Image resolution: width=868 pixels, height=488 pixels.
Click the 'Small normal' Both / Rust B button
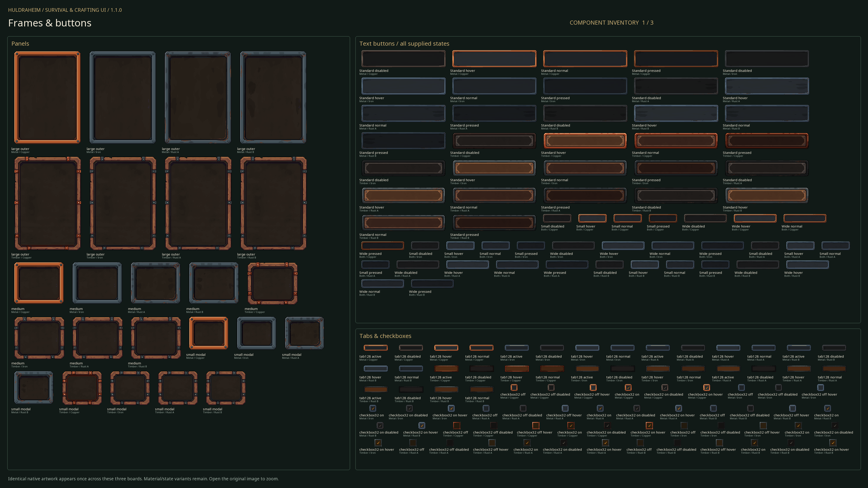(680, 265)
